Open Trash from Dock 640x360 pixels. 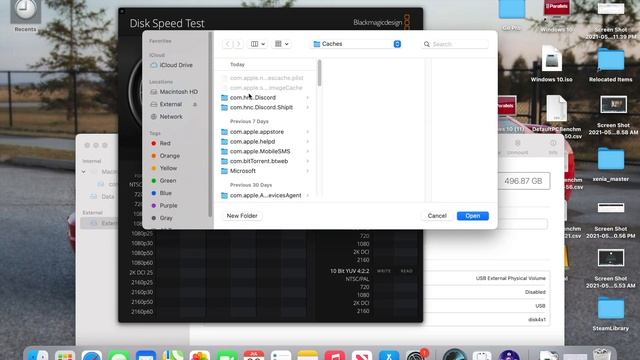click(x=602, y=355)
